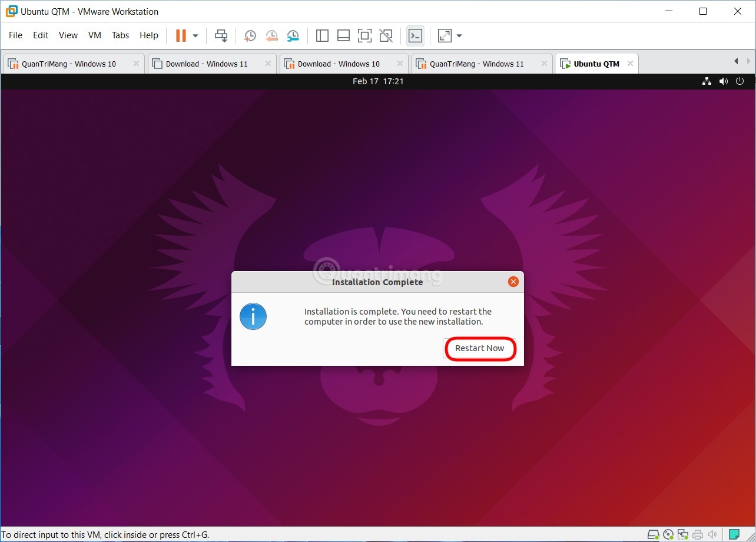Click the direct input hint status text
The height and width of the screenshot is (542, 756).
(x=105, y=535)
